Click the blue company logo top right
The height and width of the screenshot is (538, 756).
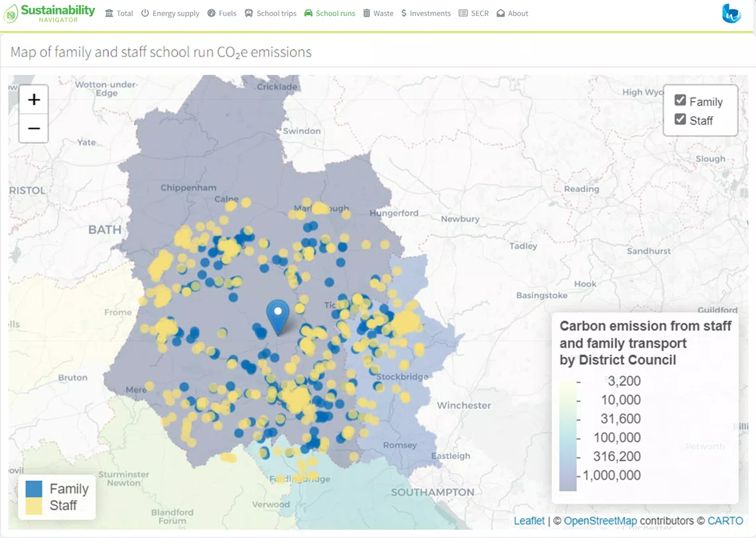[731, 13]
